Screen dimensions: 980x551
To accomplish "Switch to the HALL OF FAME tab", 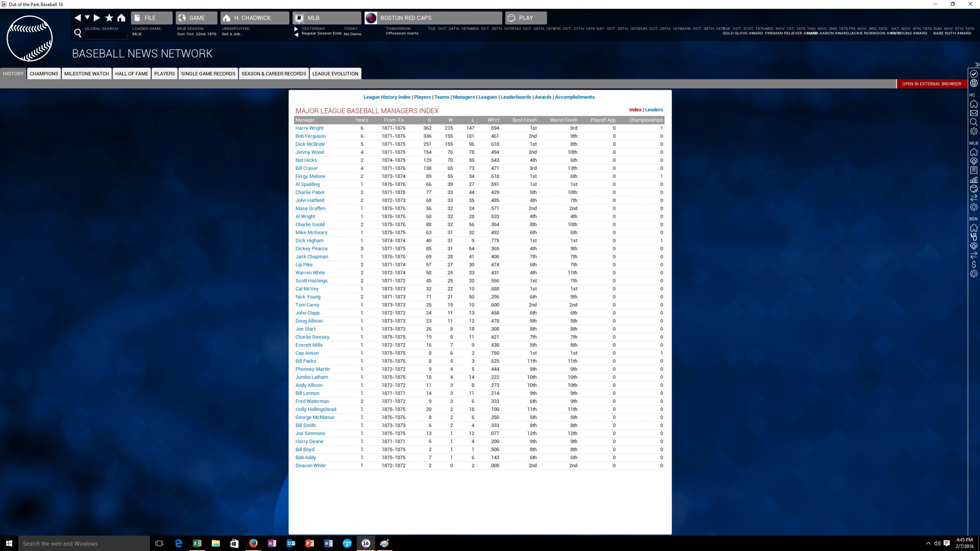I will click(x=131, y=74).
